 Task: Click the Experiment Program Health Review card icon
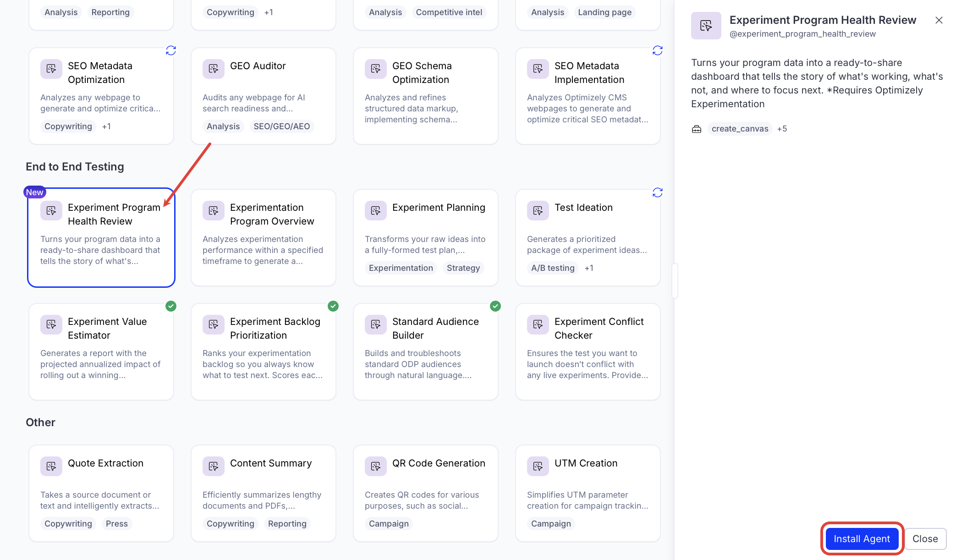pyautogui.click(x=51, y=210)
